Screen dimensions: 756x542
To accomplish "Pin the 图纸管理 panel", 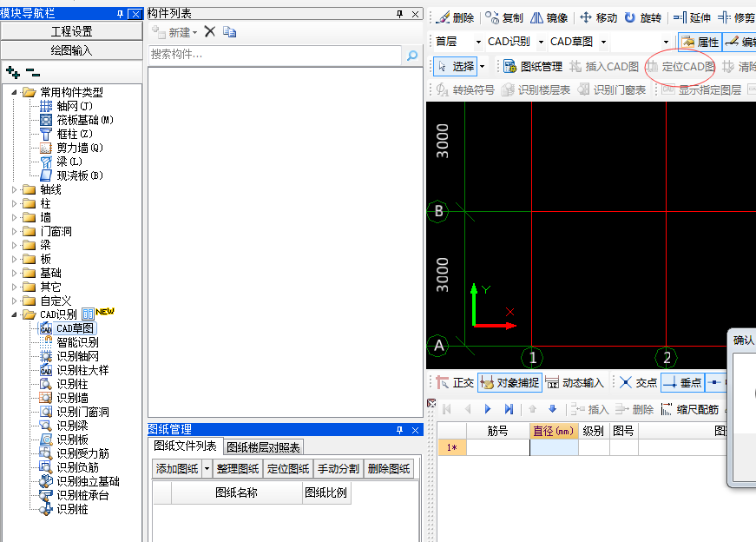I will coord(399,430).
